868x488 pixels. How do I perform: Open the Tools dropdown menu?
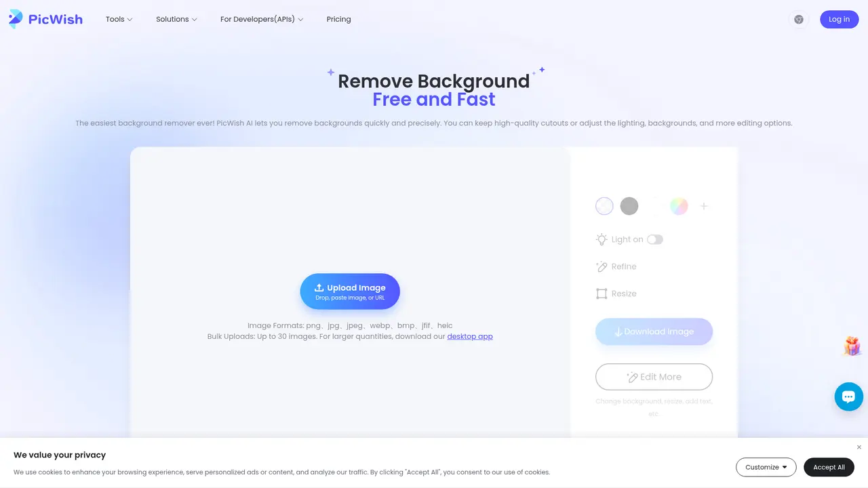119,19
